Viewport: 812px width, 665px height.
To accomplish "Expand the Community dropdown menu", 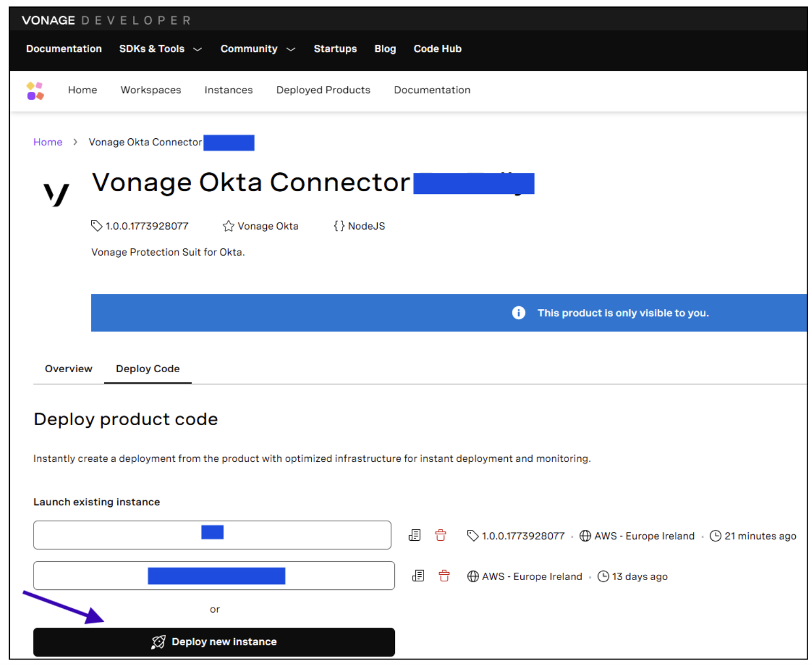I will [x=258, y=49].
